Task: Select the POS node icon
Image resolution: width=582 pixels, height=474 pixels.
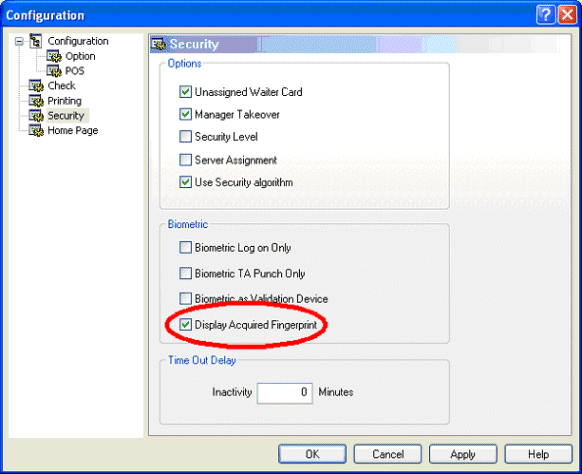Action: (x=54, y=71)
